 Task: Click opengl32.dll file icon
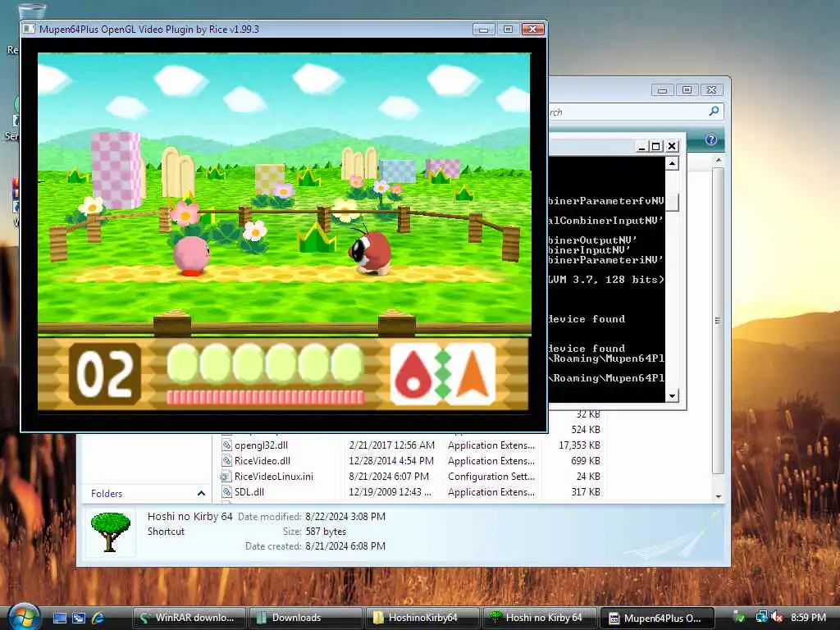(226, 445)
